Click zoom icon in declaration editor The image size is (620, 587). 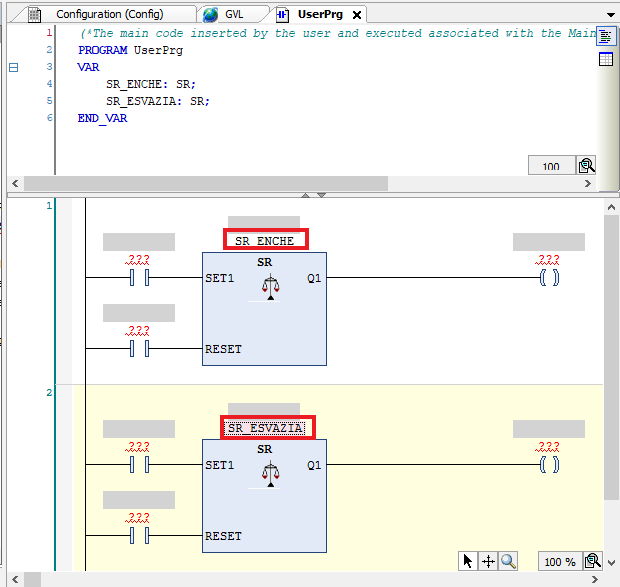pos(587,166)
